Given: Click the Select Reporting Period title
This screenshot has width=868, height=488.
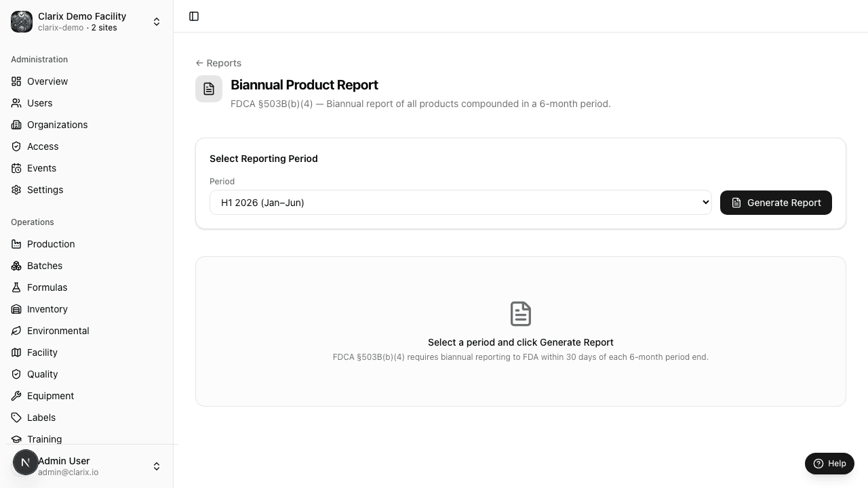Looking at the screenshot, I should (x=264, y=159).
